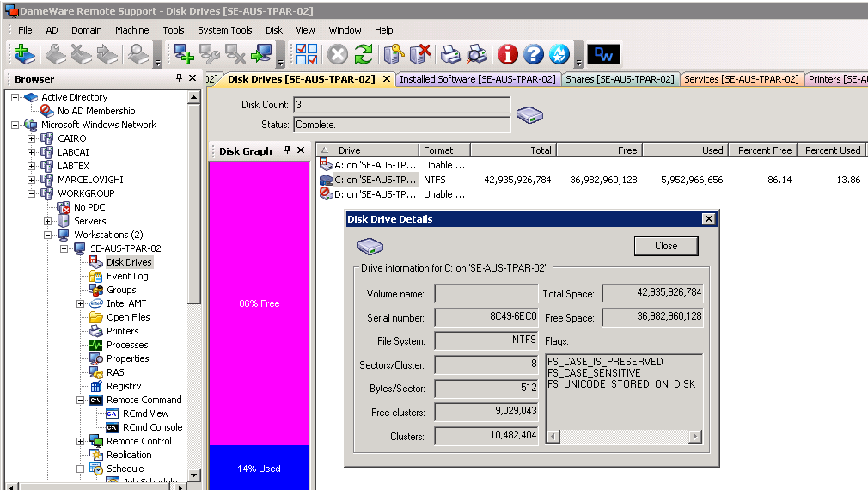Click blue 14% Used graph bar

click(x=259, y=468)
